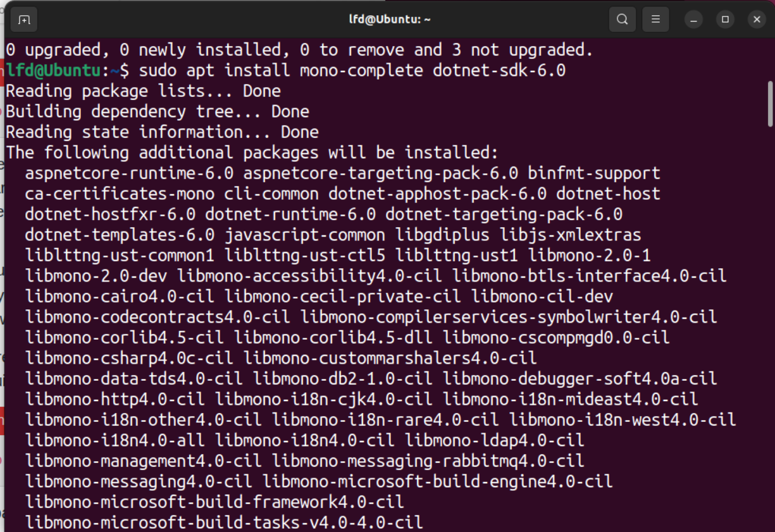Click the 'Reading state information... Done' line
The image size is (775, 532).
pos(162,132)
